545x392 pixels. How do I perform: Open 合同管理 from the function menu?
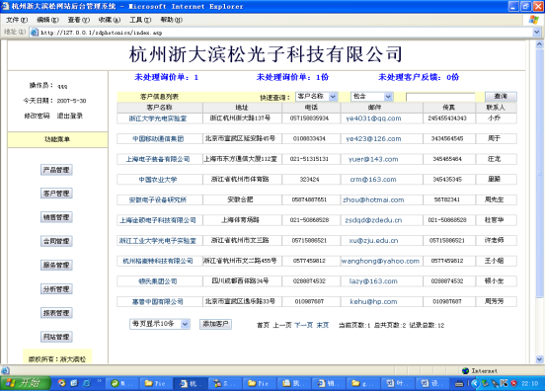[56, 241]
